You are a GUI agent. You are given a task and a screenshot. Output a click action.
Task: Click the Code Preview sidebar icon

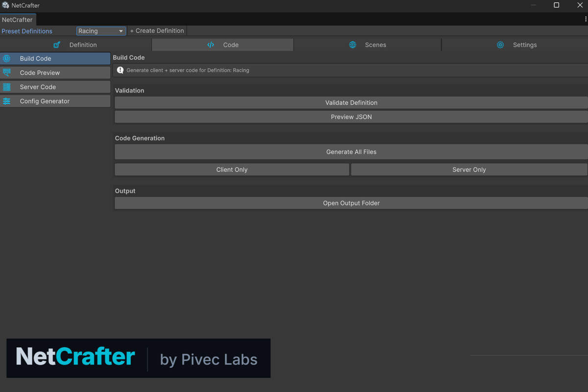(x=7, y=73)
